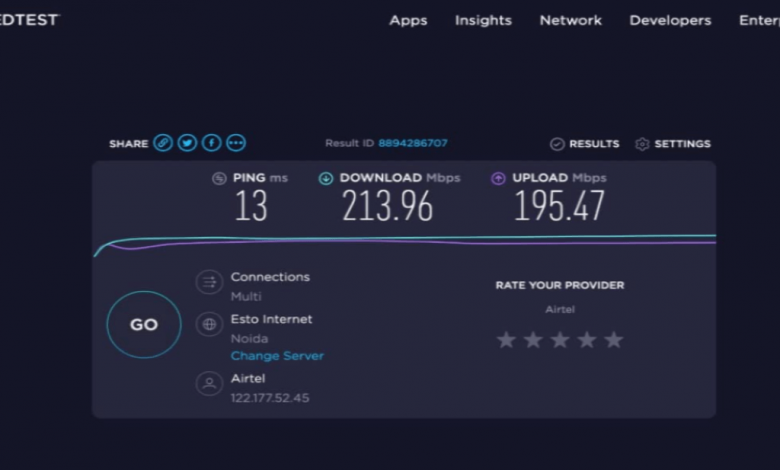This screenshot has height=470, width=780.
Task: Open the Apps menu
Action: (x=408, y=20)
